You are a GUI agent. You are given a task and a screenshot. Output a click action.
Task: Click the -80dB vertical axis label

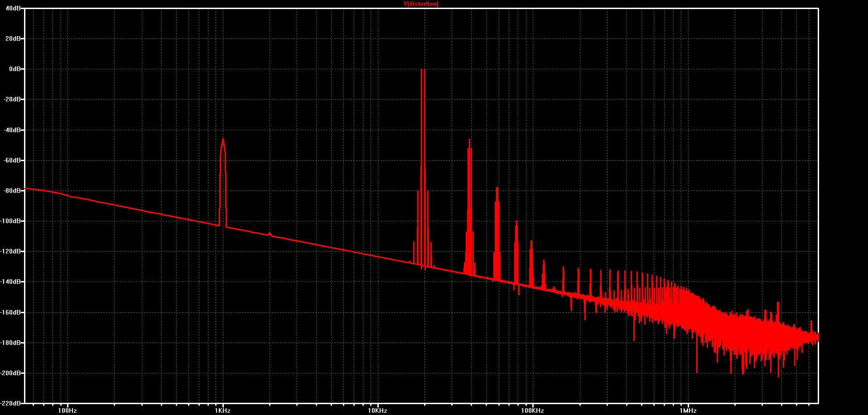click(x=12, y=191)
